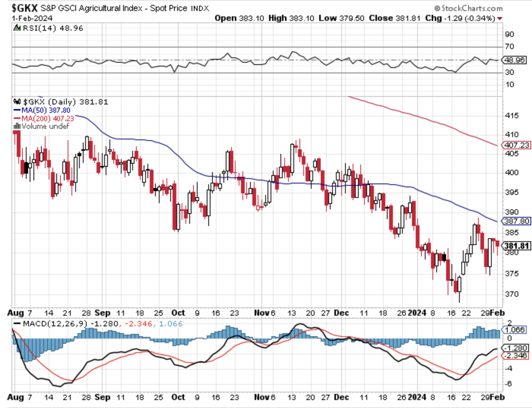Click the Aug month label under the price chart
The height and width of the screenshot is (408, 532).
pyautogui.click(x=16, y=313)
